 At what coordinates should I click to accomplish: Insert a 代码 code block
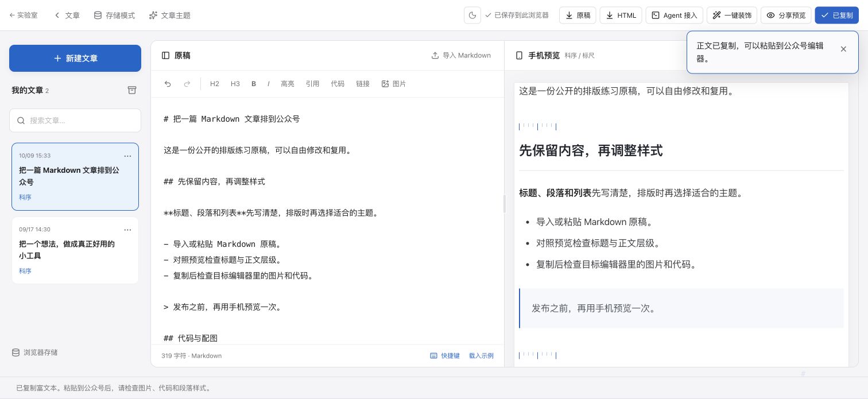tap(338, 84)
